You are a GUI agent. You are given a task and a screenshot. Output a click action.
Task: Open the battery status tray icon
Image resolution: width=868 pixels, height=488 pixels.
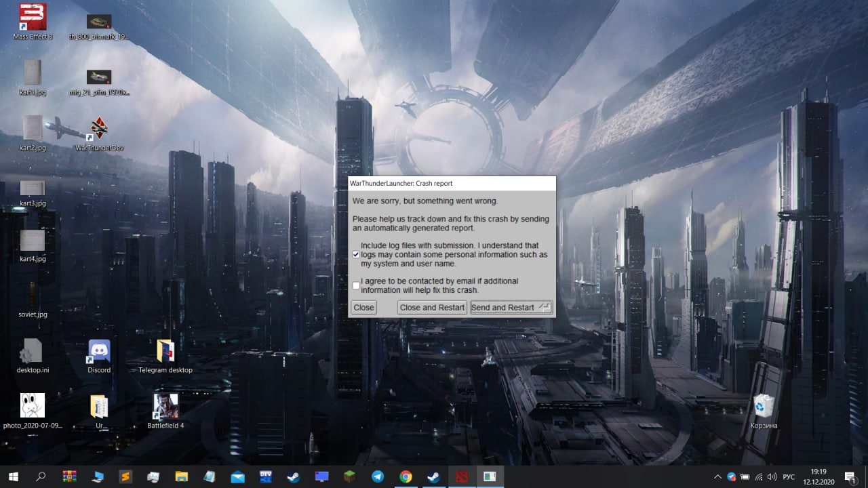745,476
